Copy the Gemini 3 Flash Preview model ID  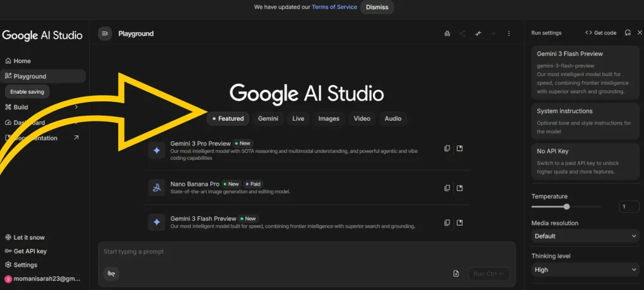click(x=447, y=223)
